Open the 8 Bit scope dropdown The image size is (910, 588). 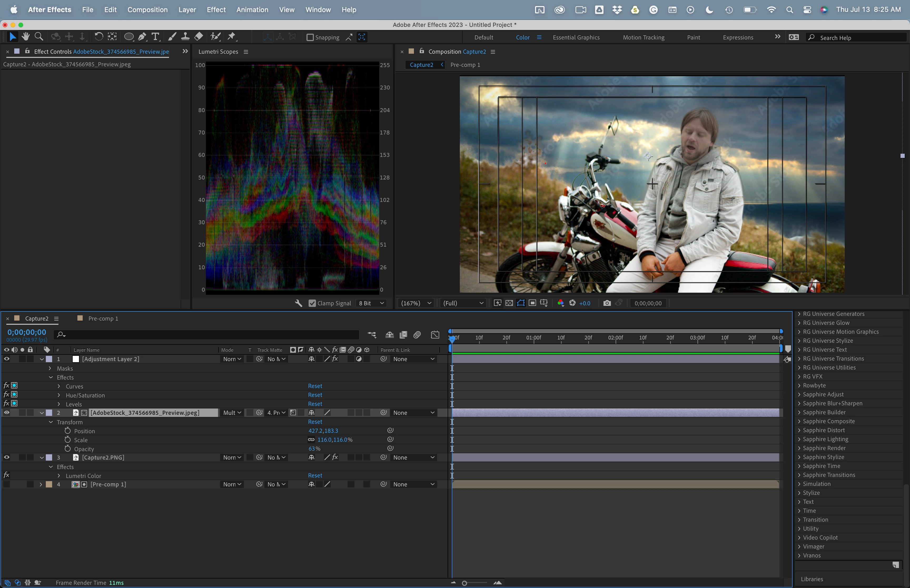coord(371,303)
